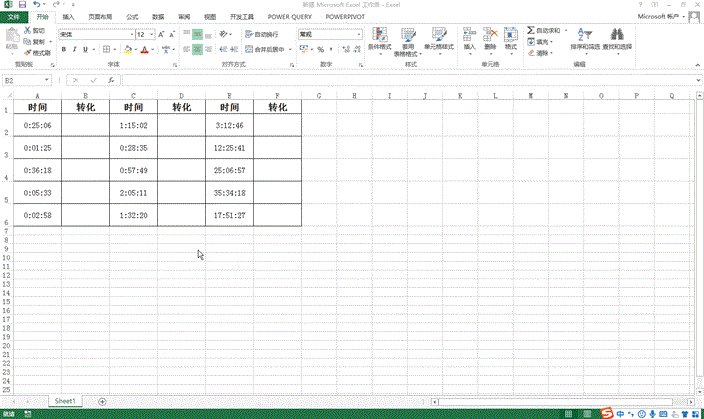Click the Save icon in quick access toolbar
This screenshot has height=419, width=704.
pos(22,5)
